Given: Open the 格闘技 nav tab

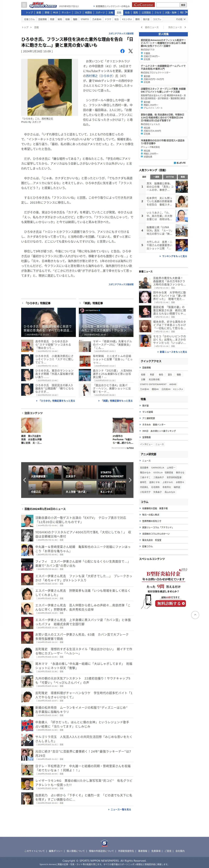Looking at the screenshot, I should [88, 13].
